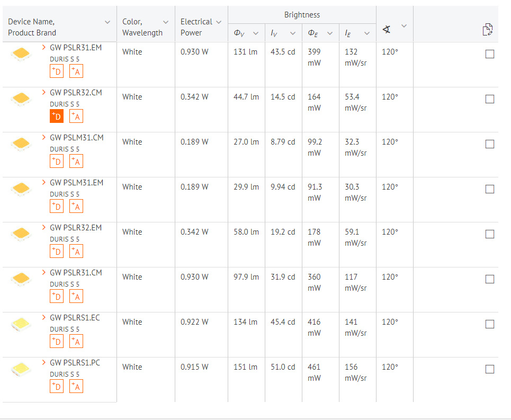Expand the GW PSLM31.CM row arrow
This screenshot has height=420, width=511.
coord(44,138)
